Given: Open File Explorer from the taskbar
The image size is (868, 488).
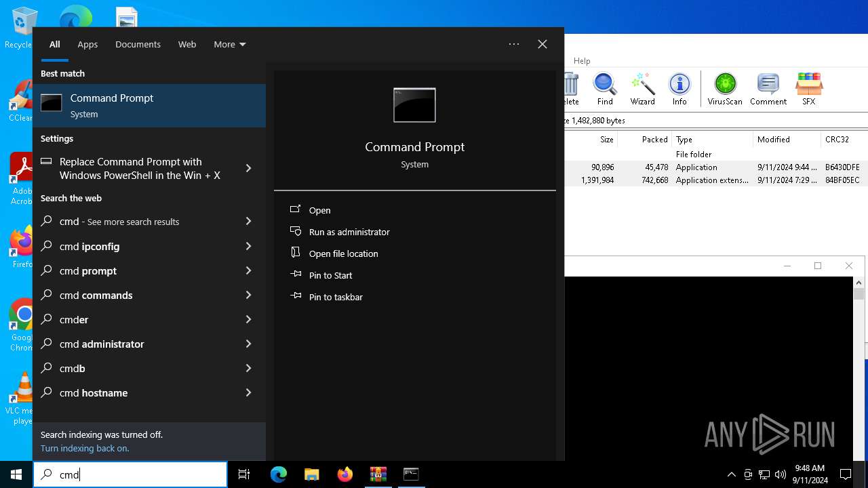Looking at the screenshot, I should pyautogui.click(x=311, y=474).
